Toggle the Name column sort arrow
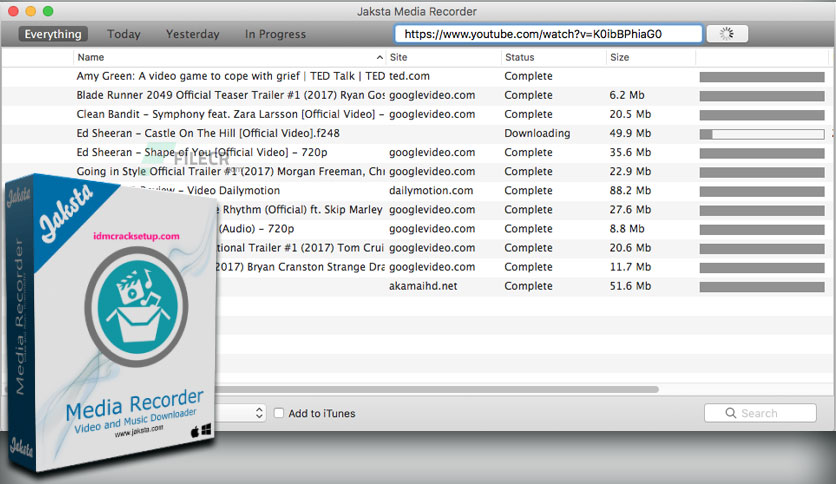 pyautogui.click(x=380, y=58)
